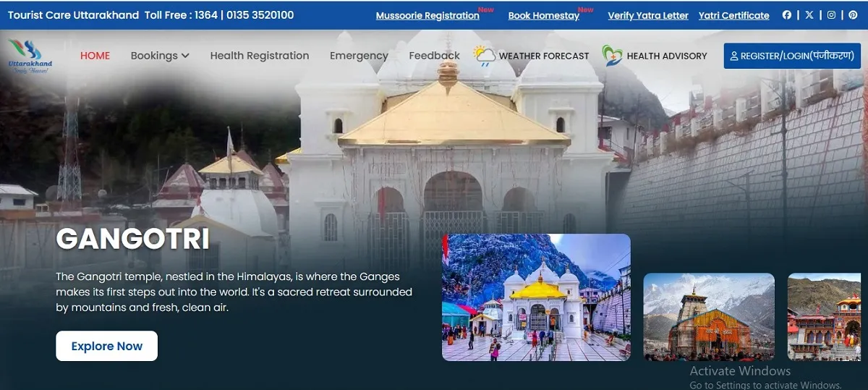Select the Kedarnath temple thumbnail
The height and width of the screenshot is (390, 868).
pyautogui.click(x=708, y=316)
